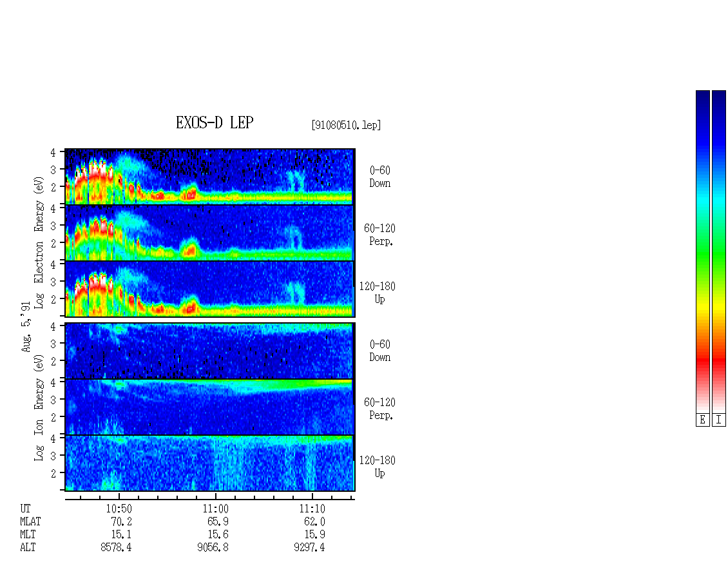Screen dimensions: 728x564
Task: Click the ALT value 9056.8
Action: click(213, 547)
